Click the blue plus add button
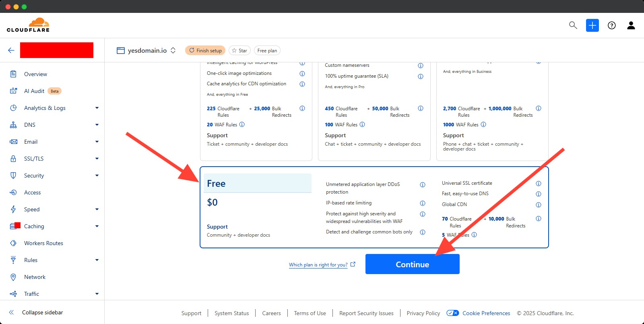Screen dimensions: 644x324 592,25
